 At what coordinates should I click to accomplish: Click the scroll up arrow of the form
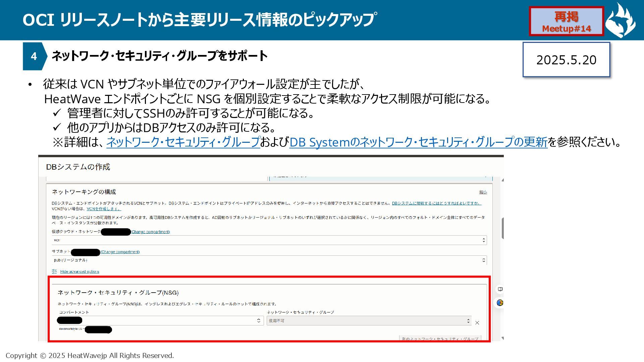click(x=502, y=180)
